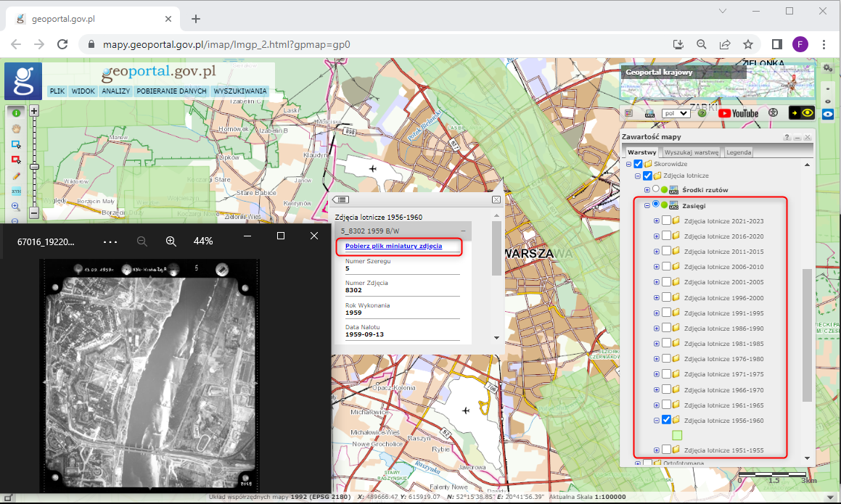Open the pol language dropdown
The height and width of the screenshot is (504, 841).
pos(675,113)
